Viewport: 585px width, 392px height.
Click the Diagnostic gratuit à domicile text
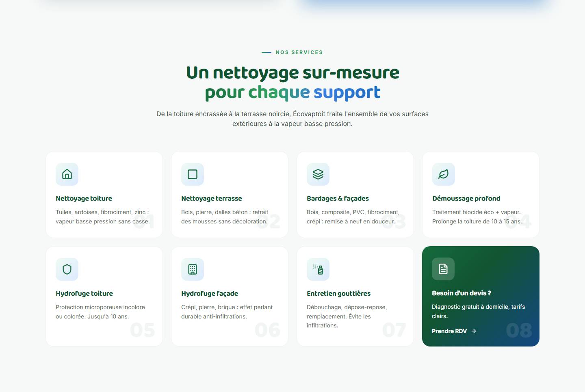coord(478,311)
